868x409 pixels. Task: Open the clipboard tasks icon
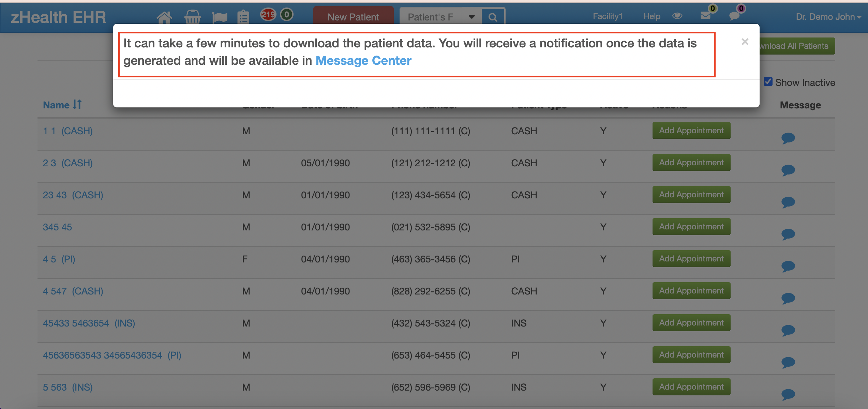click(x=243, y=17)
